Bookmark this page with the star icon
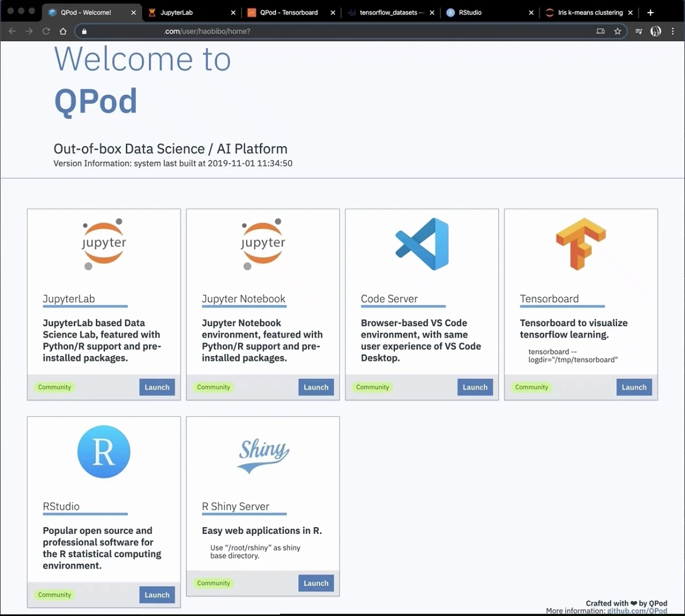Viewport: 685px width, 616px height. pyautogui.click(x=617, y=31)
